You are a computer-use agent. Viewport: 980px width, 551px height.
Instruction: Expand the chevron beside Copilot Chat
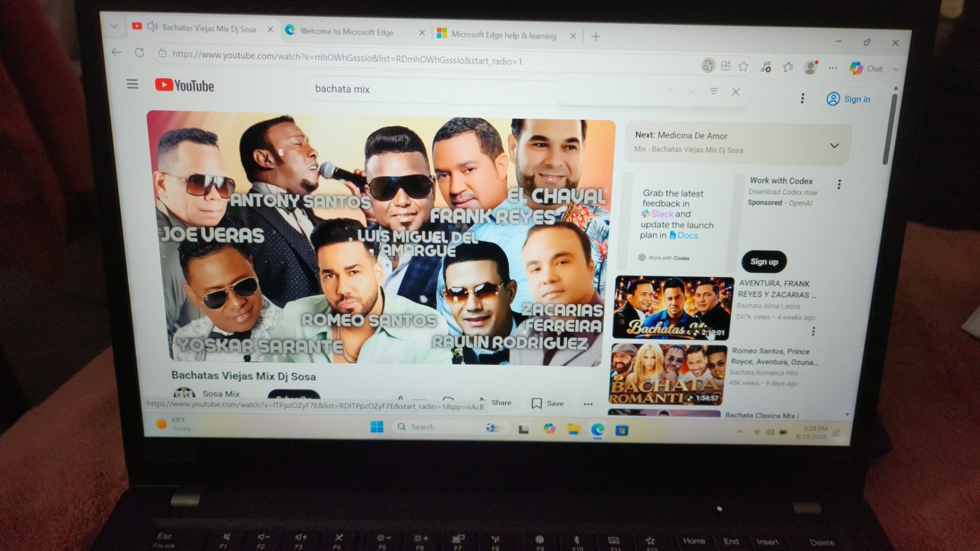896,69
